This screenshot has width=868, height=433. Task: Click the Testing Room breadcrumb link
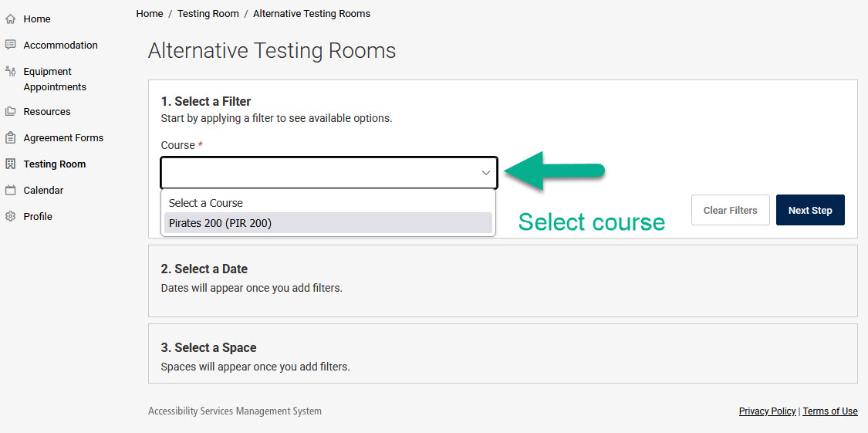tap(208, 13)
